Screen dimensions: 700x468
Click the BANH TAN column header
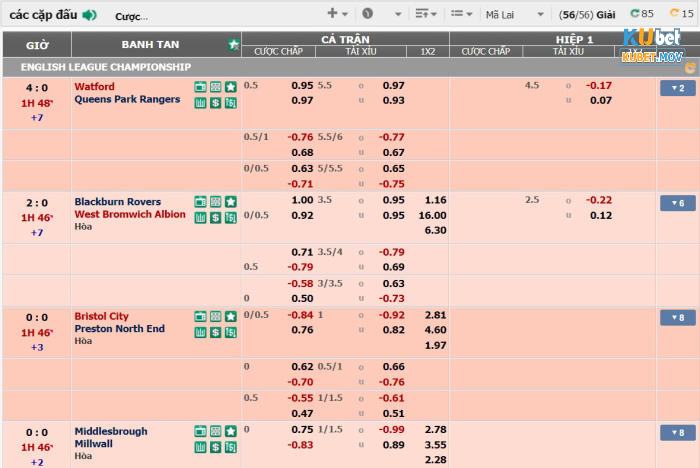[150, 45]
